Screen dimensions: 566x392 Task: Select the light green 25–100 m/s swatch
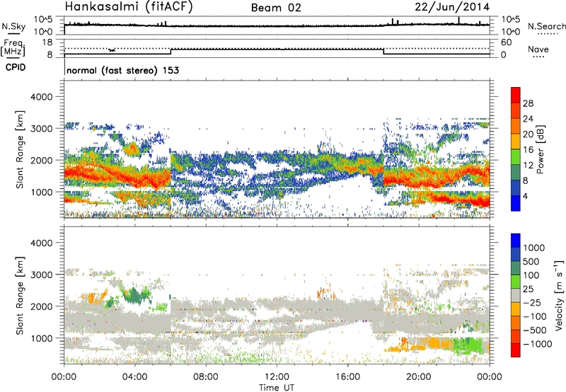[x=516, y=282]
